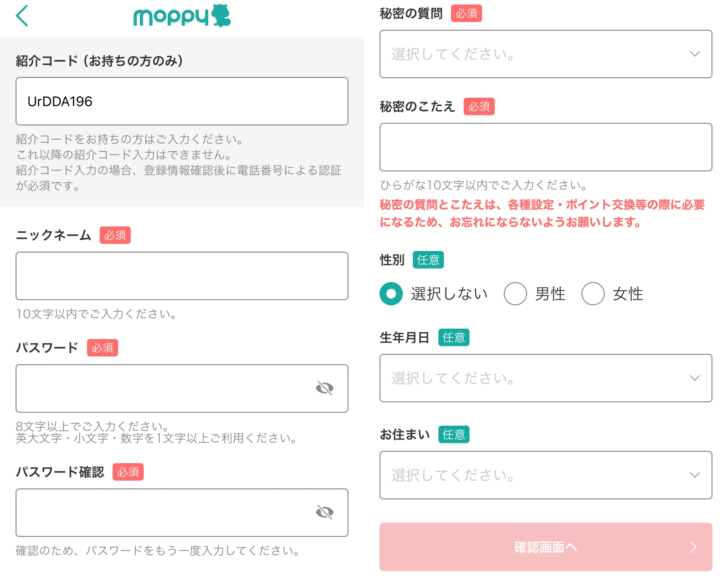Click the お住まい dropdown chevron
Image resolution: width=728 pixels, height=578 pixels.
click(694, 475)
